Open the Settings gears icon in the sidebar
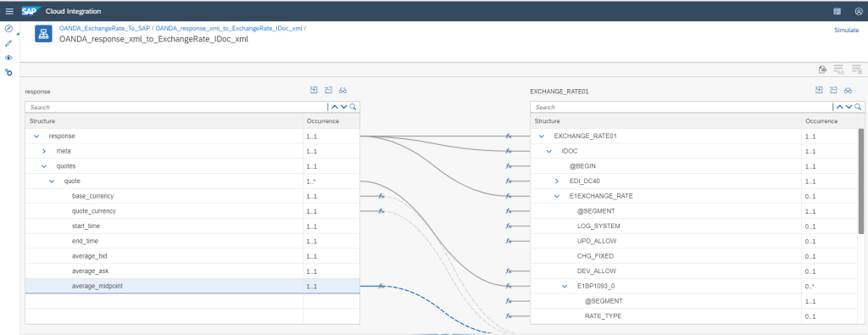 pyautogui.click(x=8, y=73)
